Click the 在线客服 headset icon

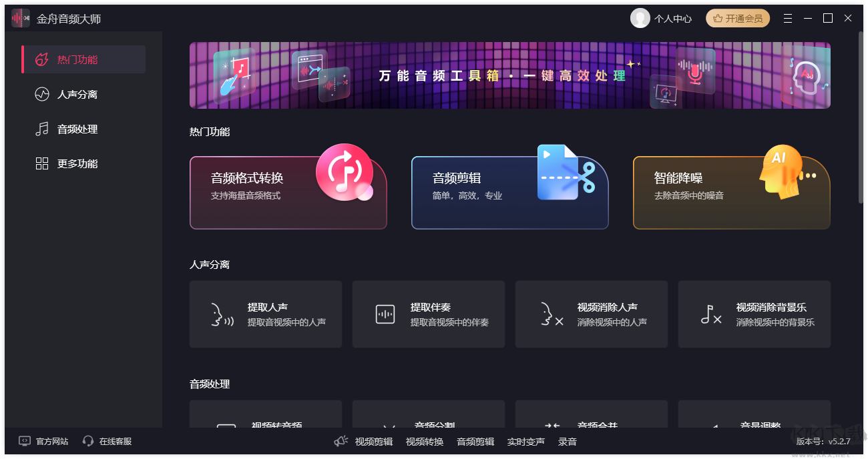88,441
